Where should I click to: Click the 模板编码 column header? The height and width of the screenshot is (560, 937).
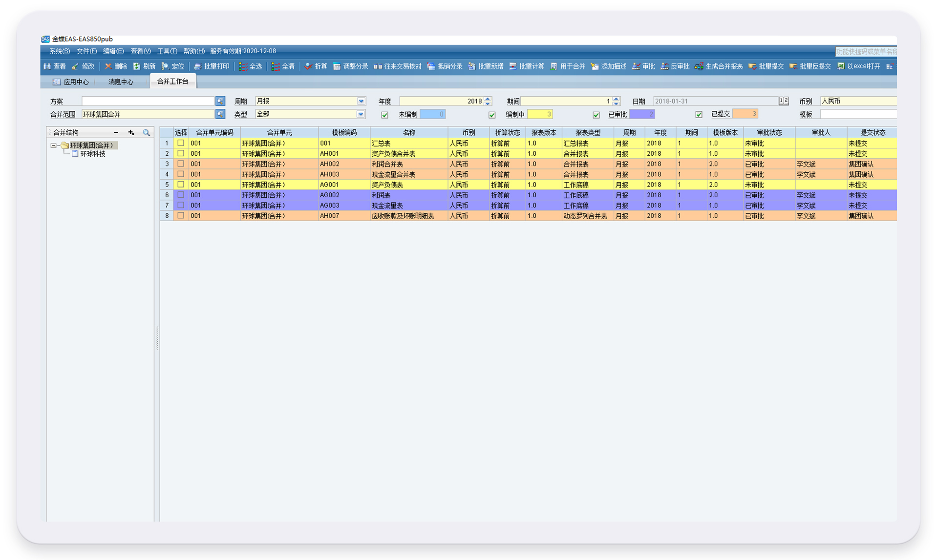click(344, 132)
